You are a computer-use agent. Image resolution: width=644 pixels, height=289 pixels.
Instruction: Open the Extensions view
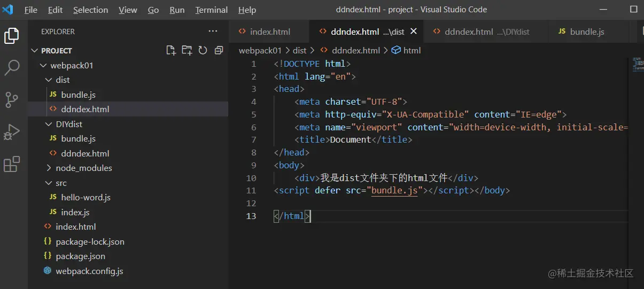[12, 164]
